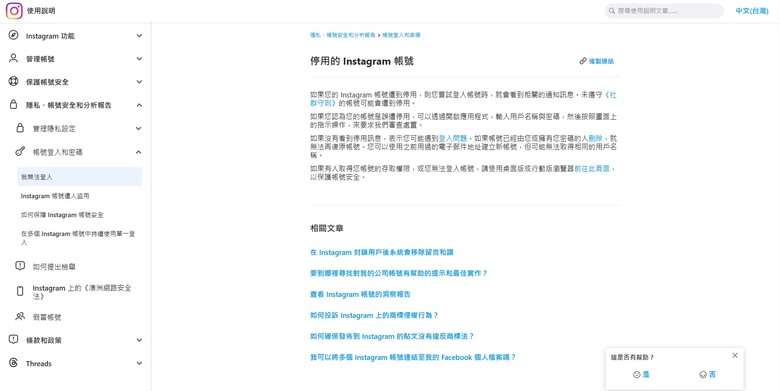The height and width of the screenshot is (391, 780).
Task: Click the padlock icon beside 隱私、帳號安全和分析報告
Action: click(13, 105)
